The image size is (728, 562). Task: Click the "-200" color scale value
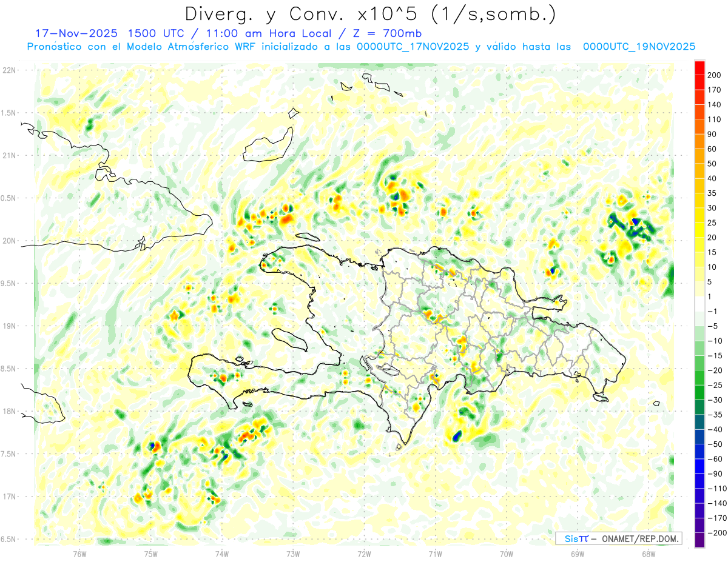[718, 532]
